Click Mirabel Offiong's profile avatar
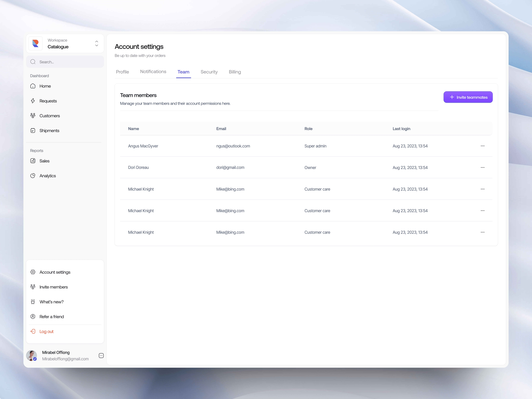This screenshot has height=399, width=532. point(32,355)
